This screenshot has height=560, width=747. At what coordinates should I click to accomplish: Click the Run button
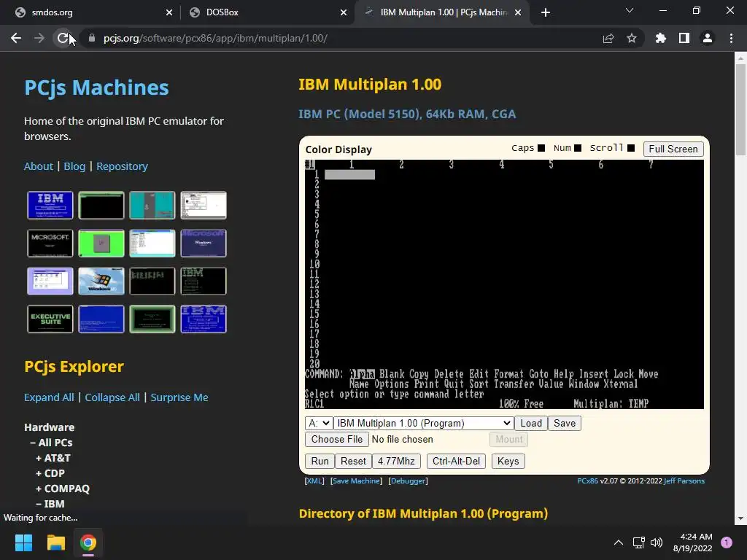320,461
